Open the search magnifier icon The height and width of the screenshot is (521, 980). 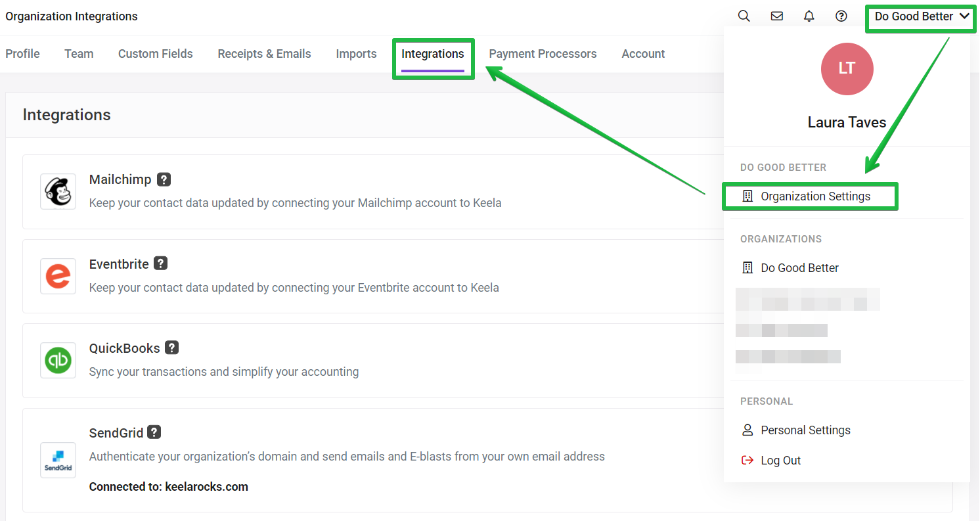[x=744, y=16]
